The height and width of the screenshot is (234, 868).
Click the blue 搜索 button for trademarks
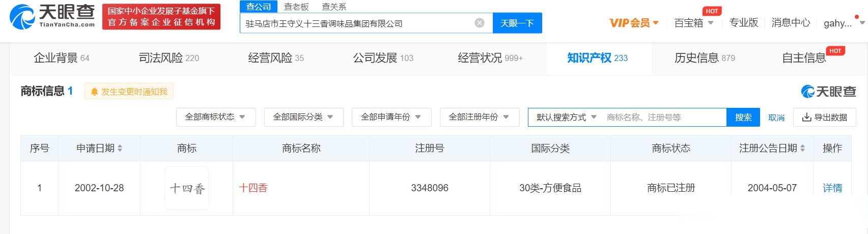pyautogui.click(x=743, y=117)
